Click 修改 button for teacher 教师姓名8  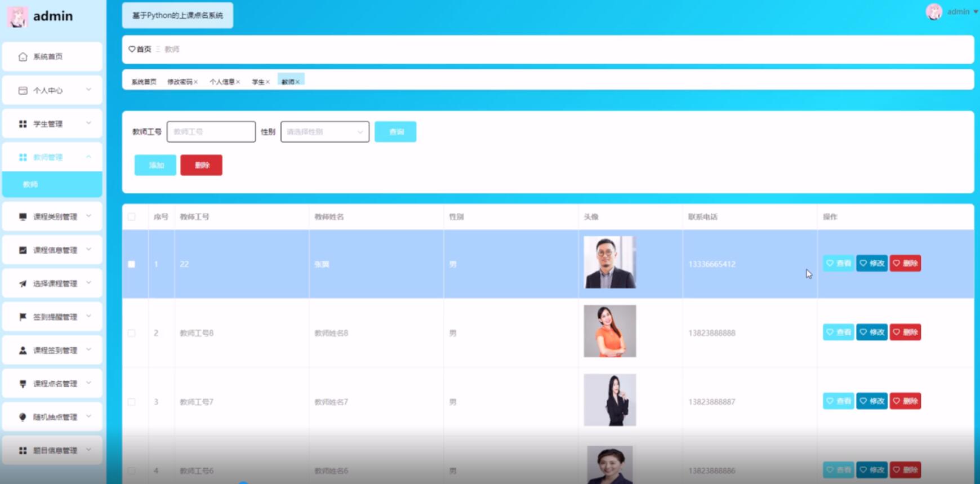pos(872,332)
